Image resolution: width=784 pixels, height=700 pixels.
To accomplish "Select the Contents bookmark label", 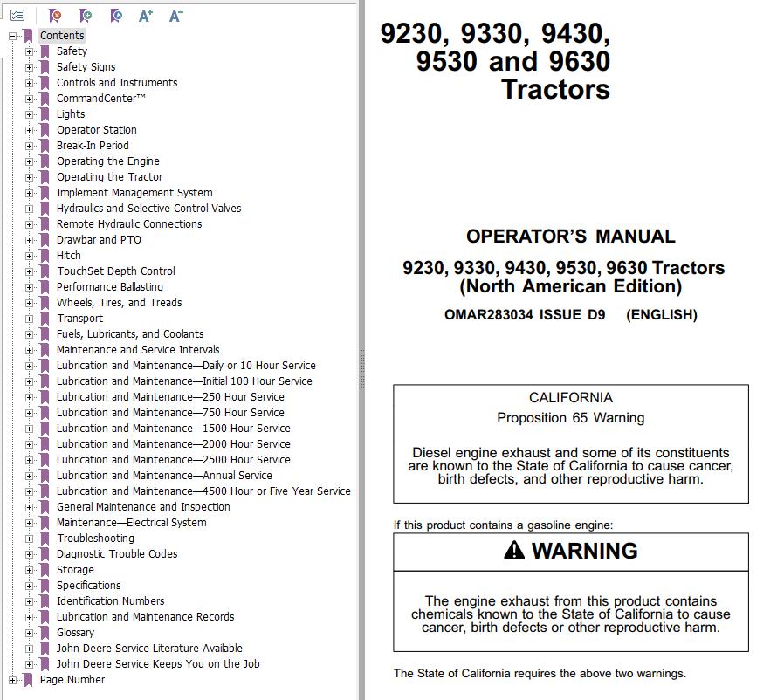I will click(62, 36).
